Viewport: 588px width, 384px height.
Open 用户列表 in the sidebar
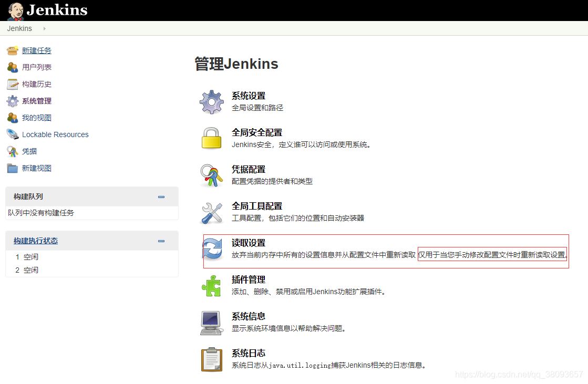click(37, 67)
